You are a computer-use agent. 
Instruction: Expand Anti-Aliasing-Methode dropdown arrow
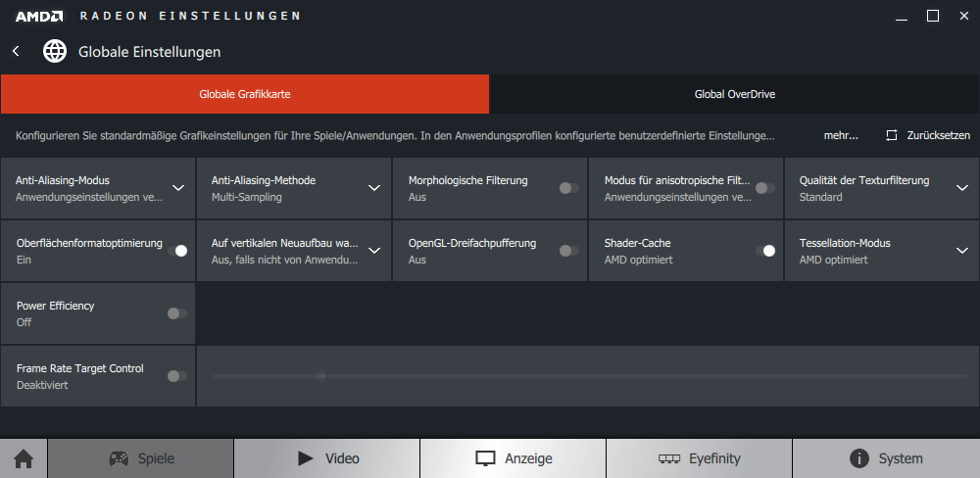374,188
